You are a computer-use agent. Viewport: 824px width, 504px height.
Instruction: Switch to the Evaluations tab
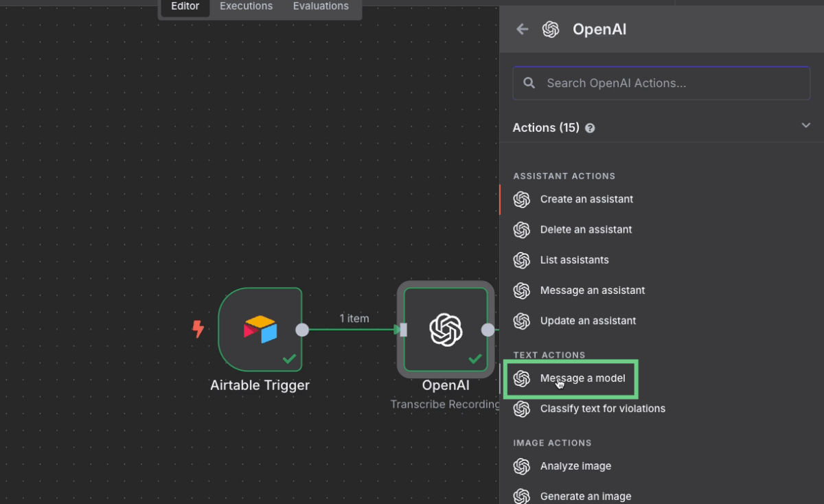(x=321, y=6)
